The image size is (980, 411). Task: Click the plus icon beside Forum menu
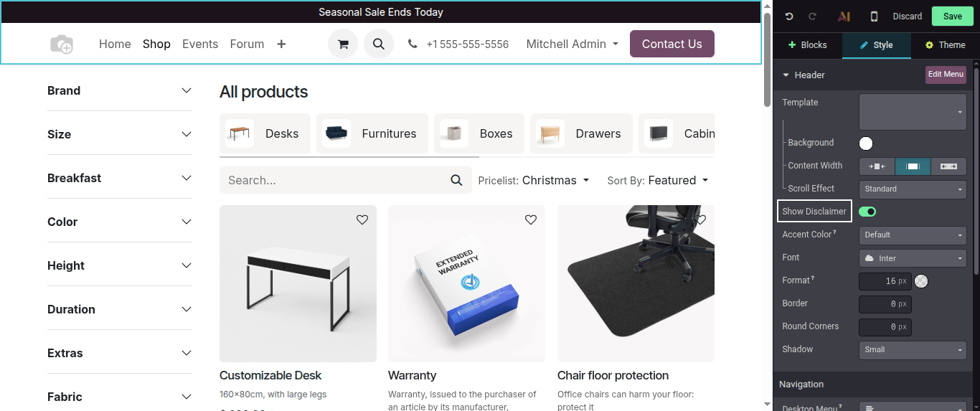(x=281, y=44)
